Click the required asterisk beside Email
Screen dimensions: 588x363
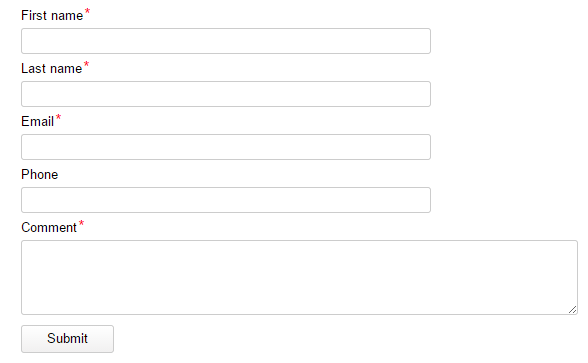coord(58,117)
